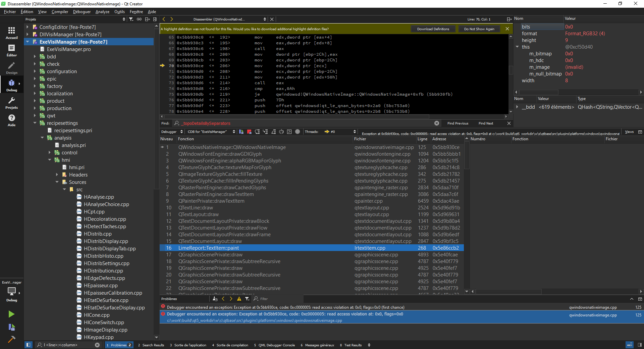Toggle the left sidebar visibility button
This screenshot has width=644, height=349.
point(29,345)
